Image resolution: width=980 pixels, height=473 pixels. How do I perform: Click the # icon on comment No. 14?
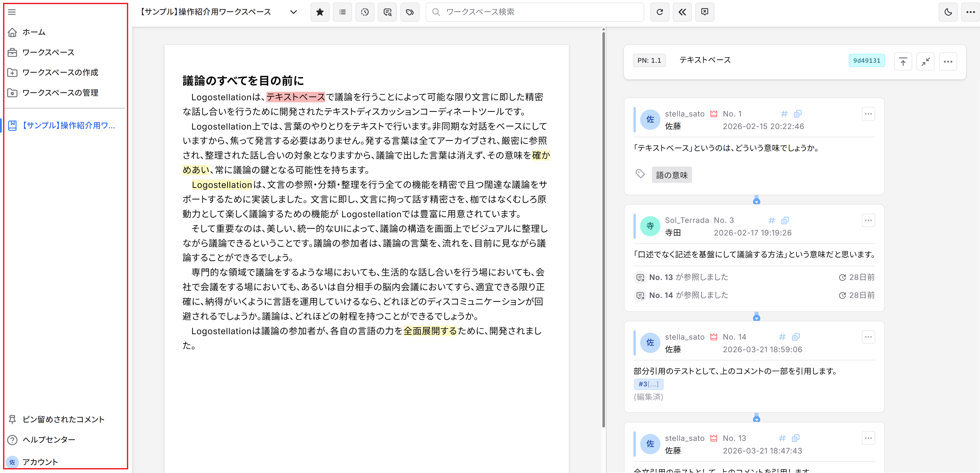point(782,337)
